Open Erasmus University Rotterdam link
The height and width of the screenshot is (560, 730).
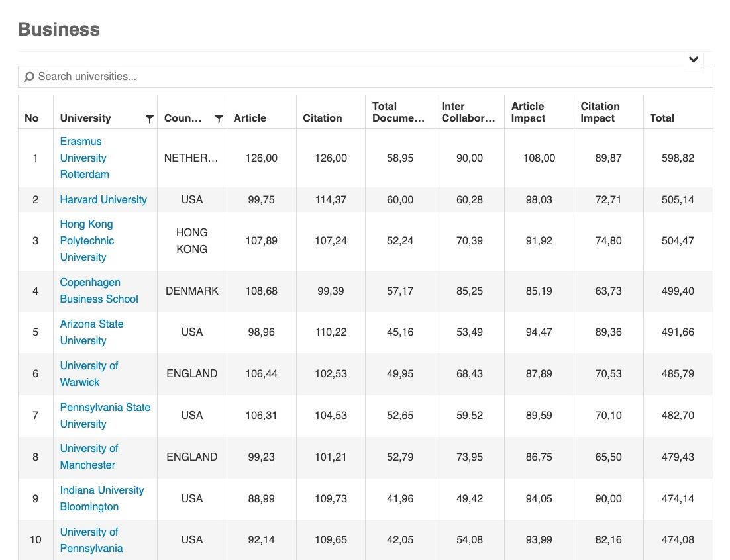[x=85, y=158]
